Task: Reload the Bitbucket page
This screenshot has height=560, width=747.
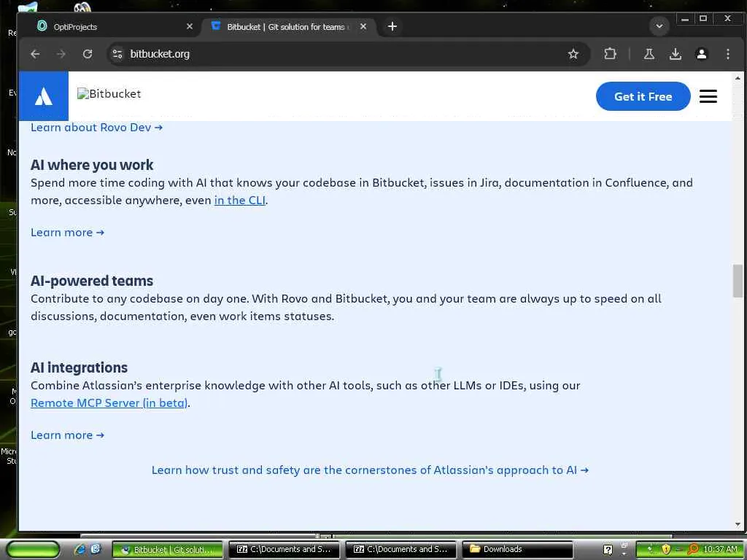Action: 88,54
